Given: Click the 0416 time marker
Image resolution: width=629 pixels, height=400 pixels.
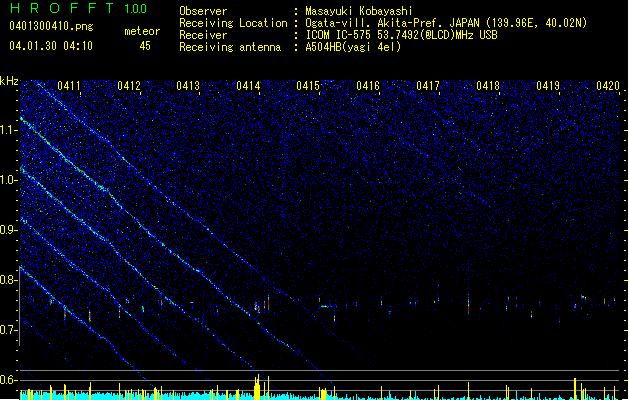Looking at the screenshot, I should [x=368, y=85].
